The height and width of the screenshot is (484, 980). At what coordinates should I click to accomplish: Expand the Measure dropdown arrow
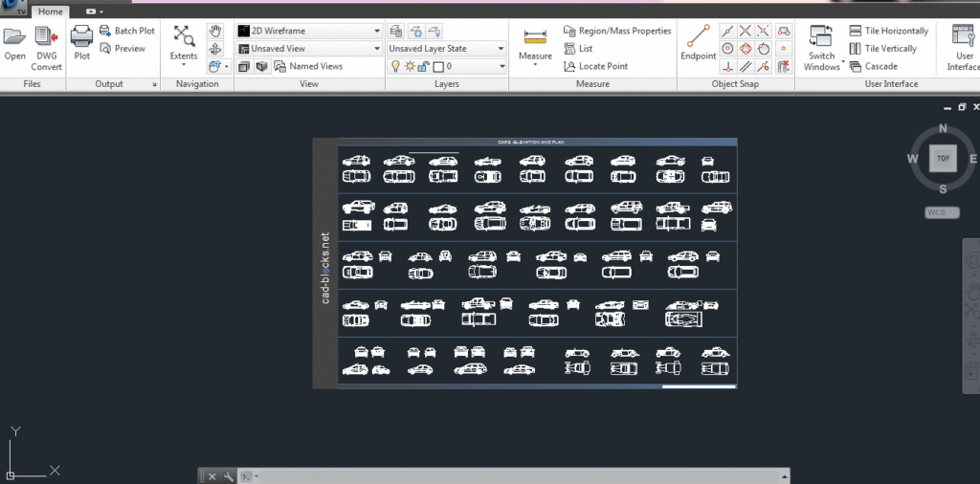[x=536, y=65]
